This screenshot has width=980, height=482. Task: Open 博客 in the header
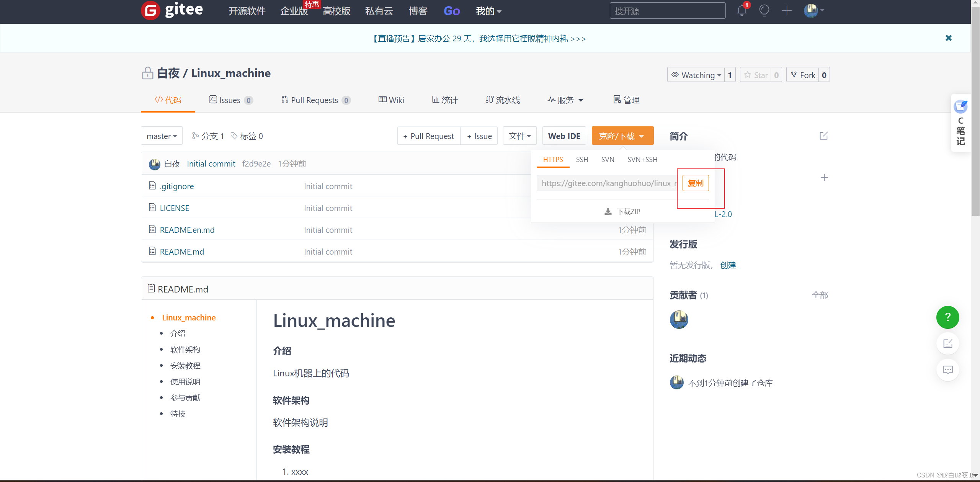click(418, 11)
